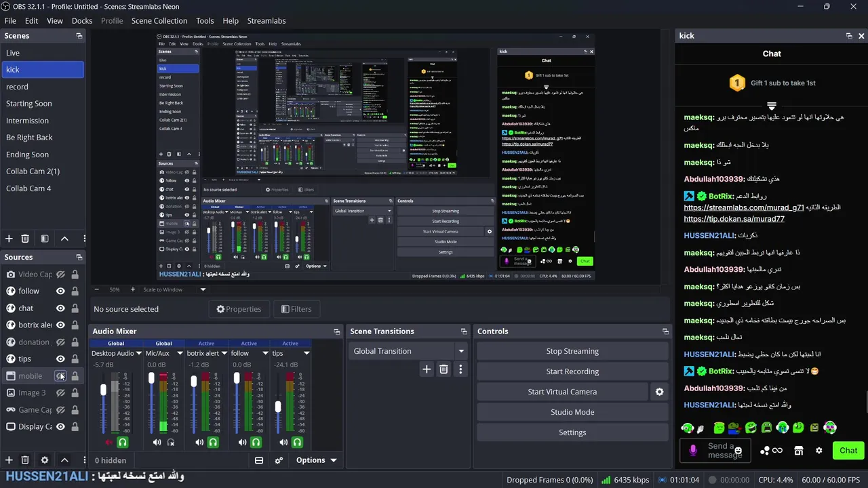
Task: Move source up with arrow in Sources toolbar
Action: click(x=64, y=460)
